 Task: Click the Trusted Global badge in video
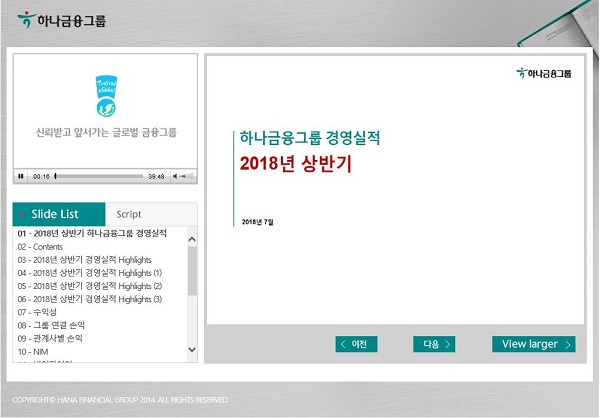coord(106,96)
